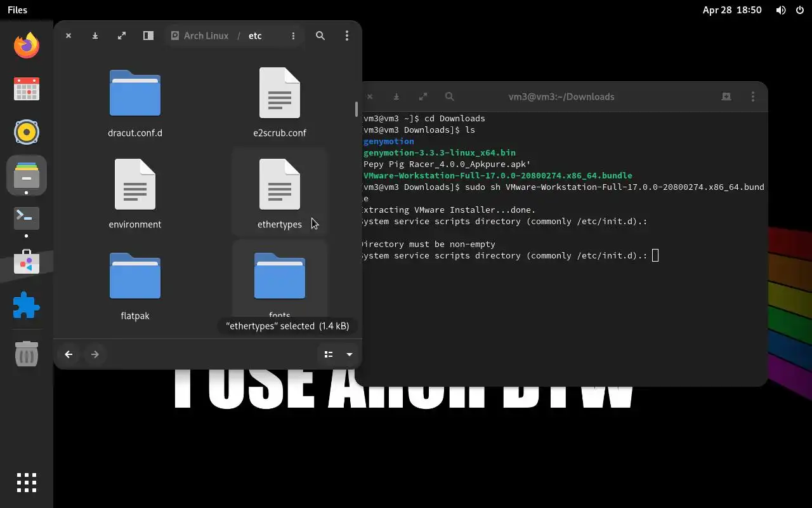This screenshot has width=812, height=508.
Task: Open the Terminal menu (three dots)
Action: pyautogui.click(x=753, y=97)
